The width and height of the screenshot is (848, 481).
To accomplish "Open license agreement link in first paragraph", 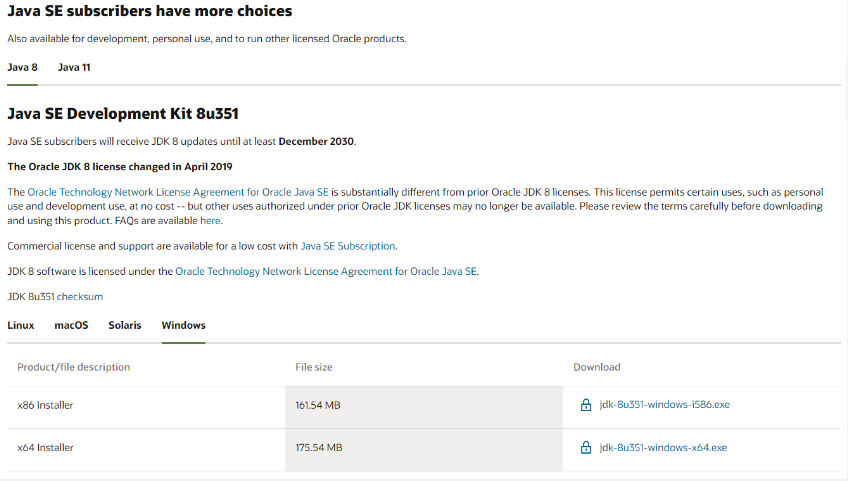I will tap(178, 192).
